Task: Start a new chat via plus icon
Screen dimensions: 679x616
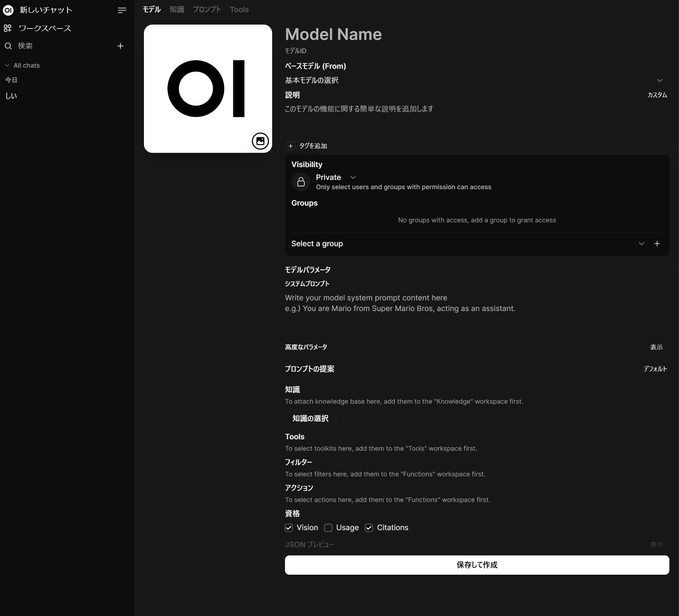Action: coord(120,46)
